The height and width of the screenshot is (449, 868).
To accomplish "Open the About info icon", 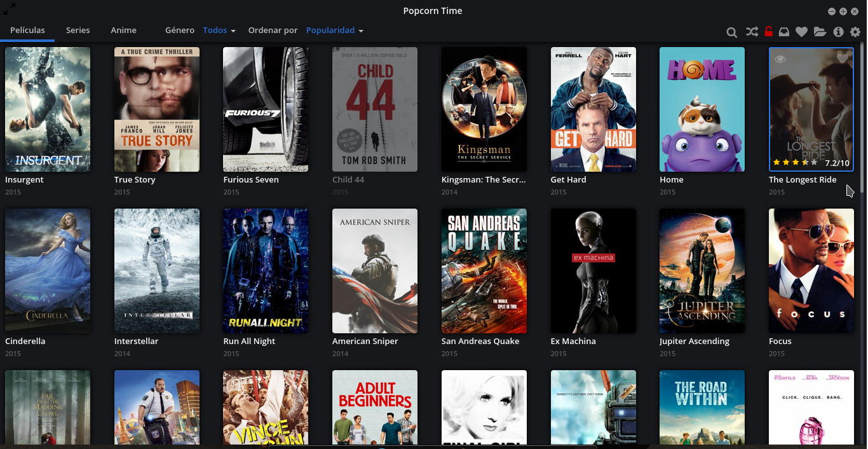I will point(838,32).
